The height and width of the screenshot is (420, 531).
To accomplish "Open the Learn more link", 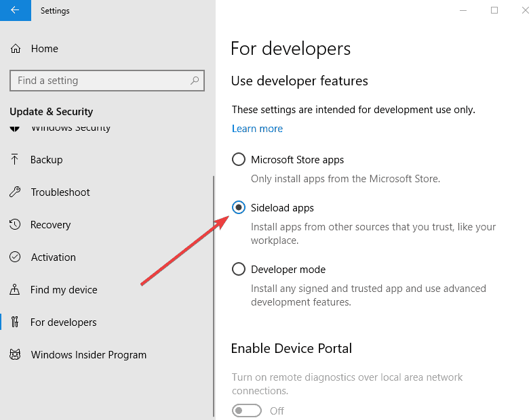I will coord(257,129).
